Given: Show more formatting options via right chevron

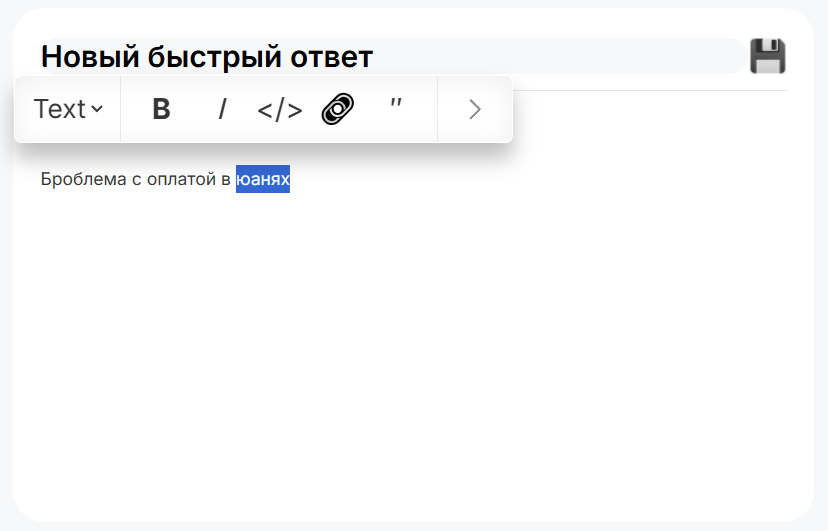Looking at the screenshot, I should pyautogui.click(x=475, y=109).
